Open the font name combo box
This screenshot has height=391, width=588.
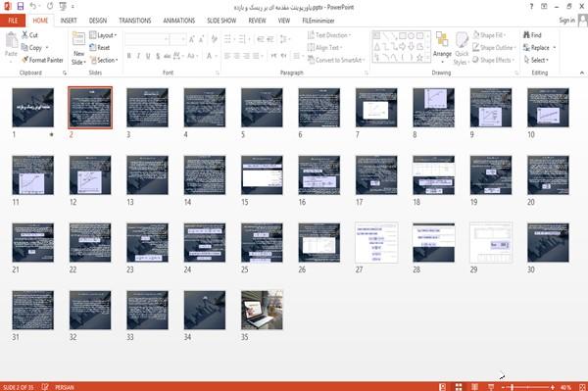pos(146,39)
